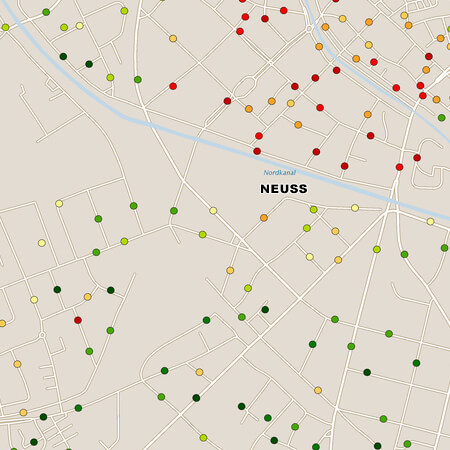450x450 pixels.
Task: Click the dark green marker beside the northwest canal
Action: (x=63, y=56)
